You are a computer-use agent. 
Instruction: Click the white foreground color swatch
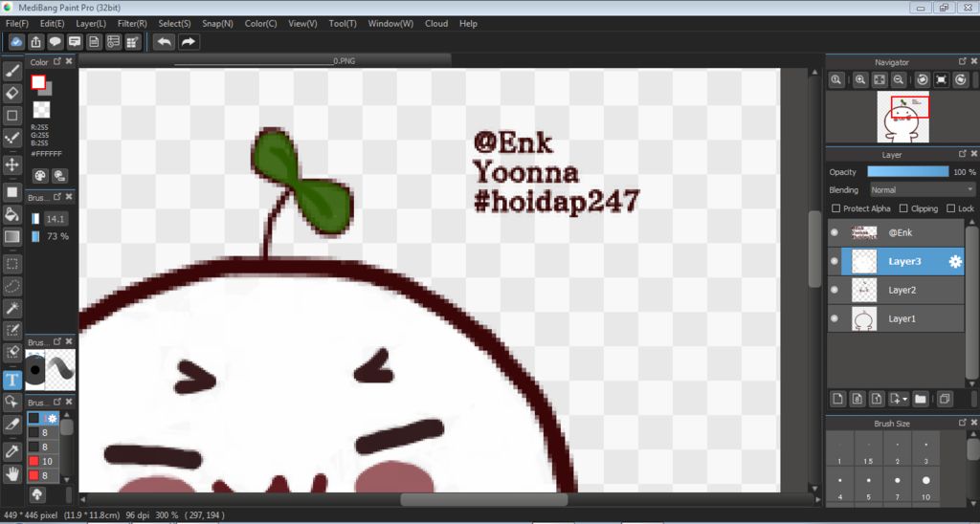(38, 82)
